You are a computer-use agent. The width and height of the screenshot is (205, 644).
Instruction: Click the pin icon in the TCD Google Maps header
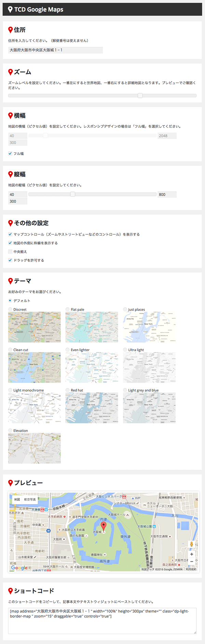coord(10,10)
